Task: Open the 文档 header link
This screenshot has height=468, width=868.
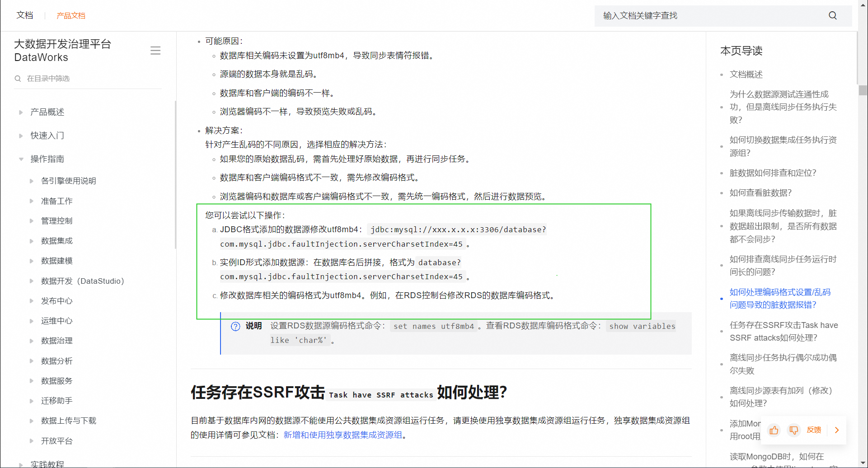Action: pyautogui.click(x=25, y=15)
